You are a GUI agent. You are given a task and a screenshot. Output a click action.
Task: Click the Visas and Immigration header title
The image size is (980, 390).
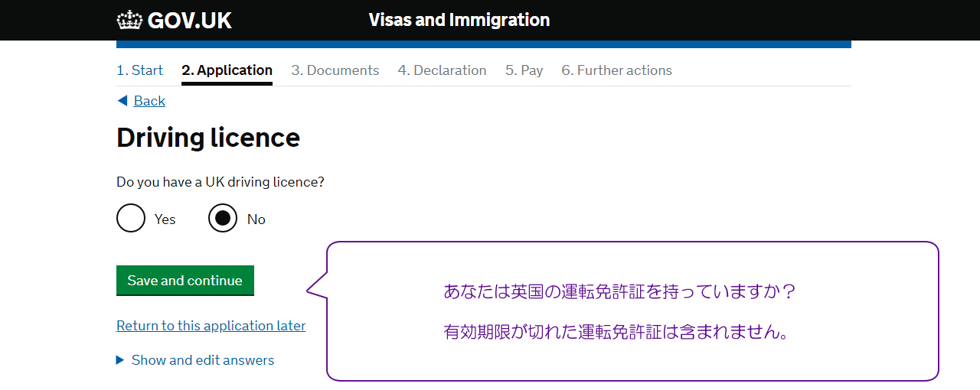coord(459,20)
